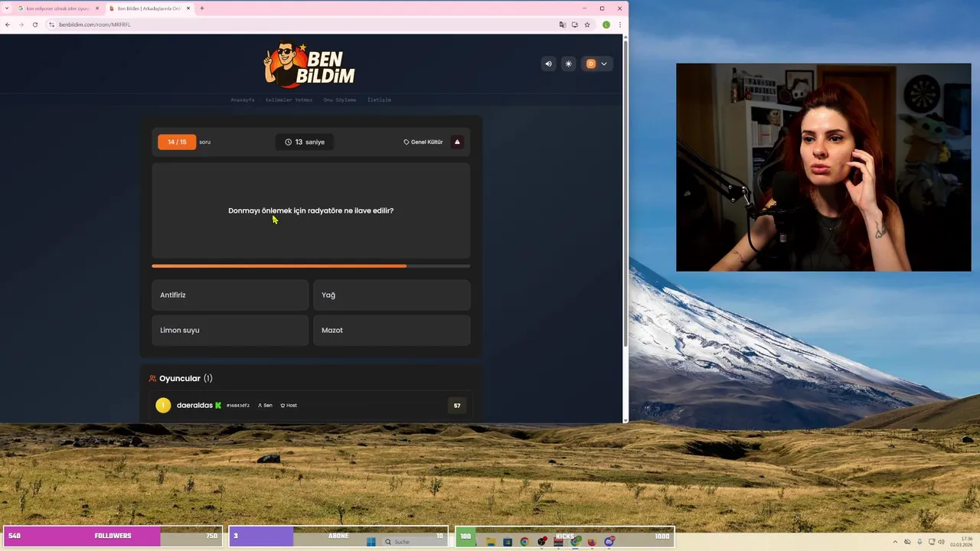View site information icon in address bar
Viewport: 980px width, 551px height.
pos(52,24)
